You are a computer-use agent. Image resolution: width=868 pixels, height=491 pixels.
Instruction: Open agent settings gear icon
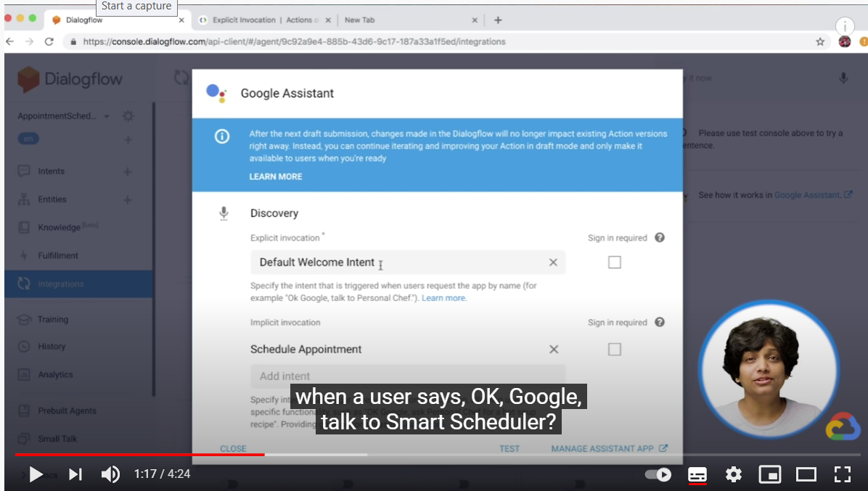(x=128, y=116)
